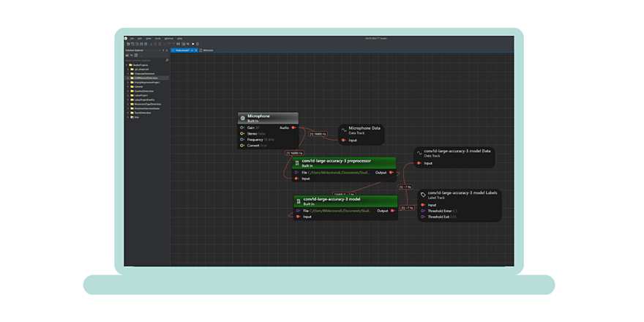Select the highlighted folder in Solution Explorer

click(148, 78)
